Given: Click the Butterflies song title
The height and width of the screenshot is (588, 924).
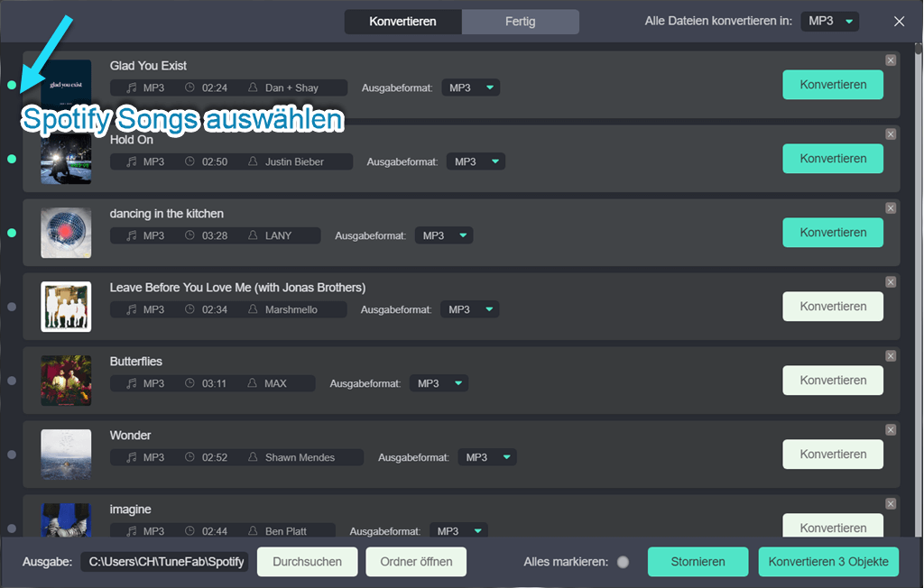Looking at the screenshot, I should (135, 362).
